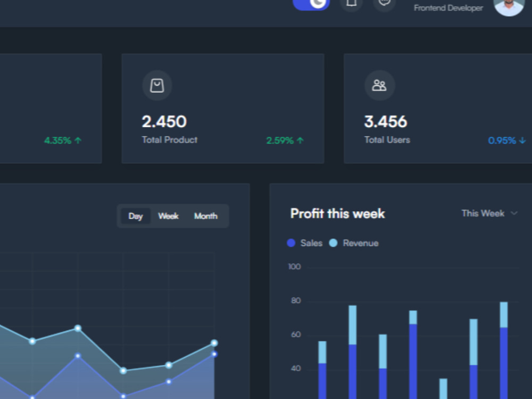Viewport: 532px width, 399px height.
Task: Click the Total Users label
Action: click(x=387, y=140)
